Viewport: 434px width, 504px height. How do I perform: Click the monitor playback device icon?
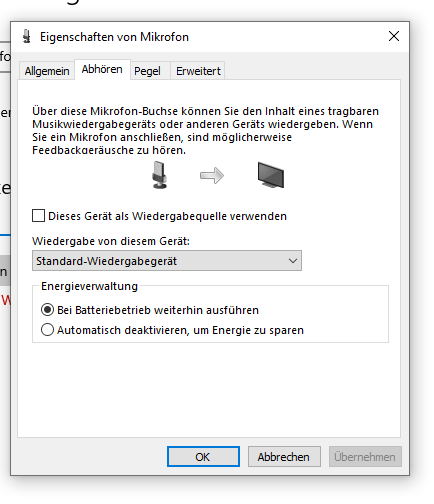(271, 175)
